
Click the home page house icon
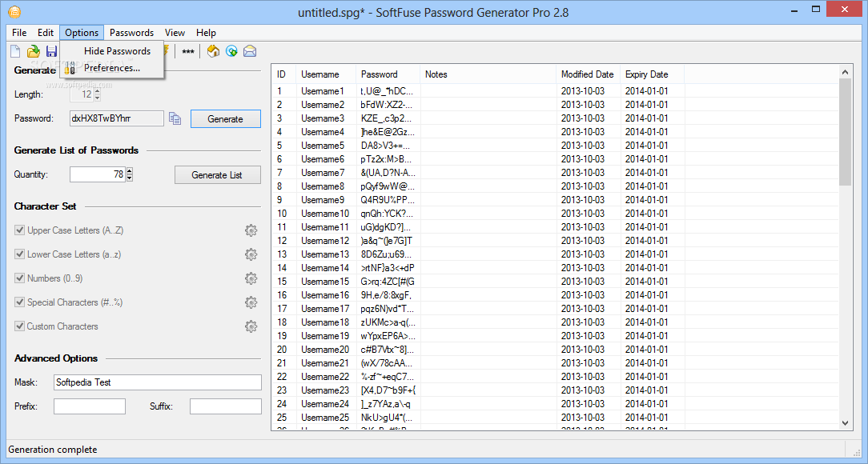[213, 51]
